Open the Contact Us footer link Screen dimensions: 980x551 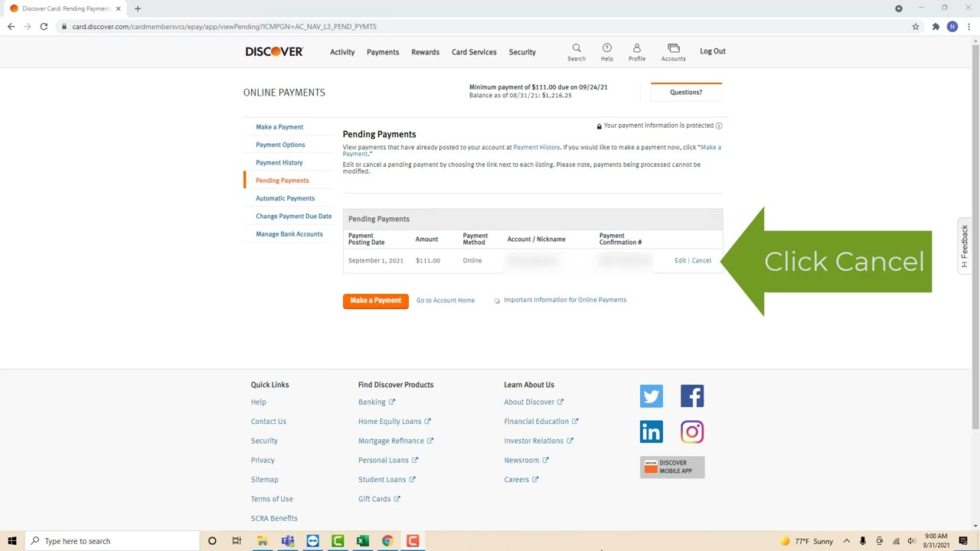[268, 422]
